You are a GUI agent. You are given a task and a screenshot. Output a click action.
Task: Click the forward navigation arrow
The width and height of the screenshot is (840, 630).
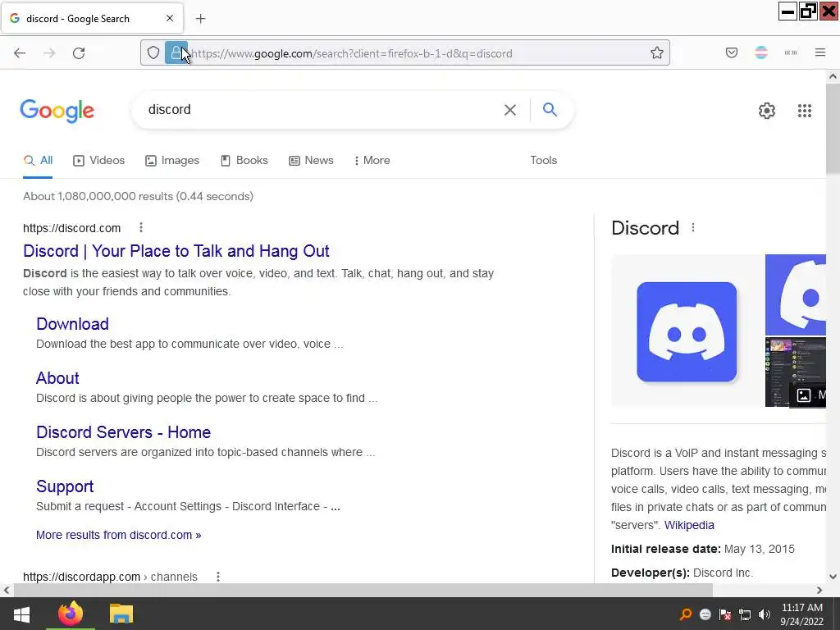pyautogui.click(x=49, y=53)
